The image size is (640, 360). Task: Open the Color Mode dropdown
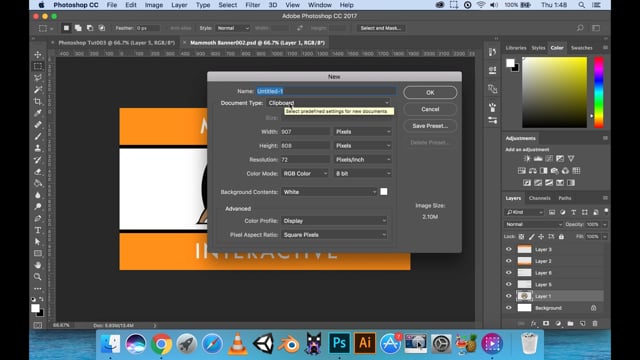click(304, 173)
